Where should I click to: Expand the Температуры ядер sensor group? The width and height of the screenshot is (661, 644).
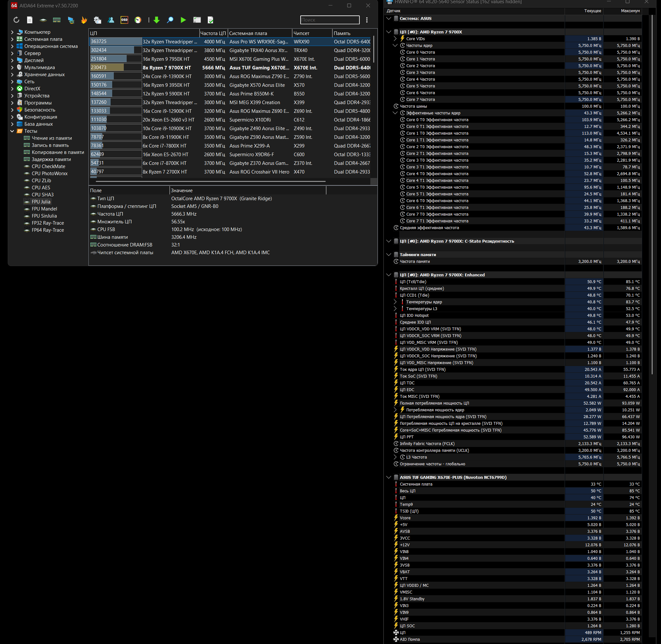(395, 302)
